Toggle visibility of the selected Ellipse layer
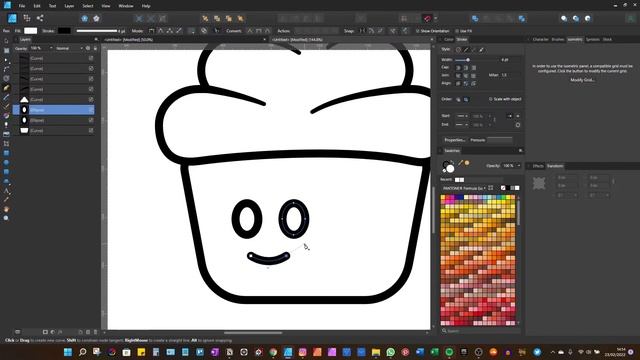Image resolution: width=640 pixels, height=360 pixels. click(x=91, y=110)
